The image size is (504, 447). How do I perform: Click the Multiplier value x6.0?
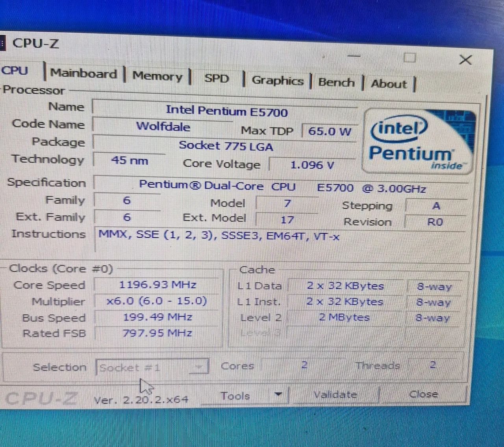tap(157, 301)
